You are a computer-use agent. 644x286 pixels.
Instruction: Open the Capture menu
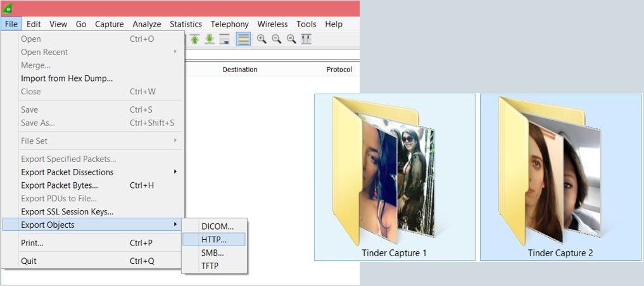(110, 24)
